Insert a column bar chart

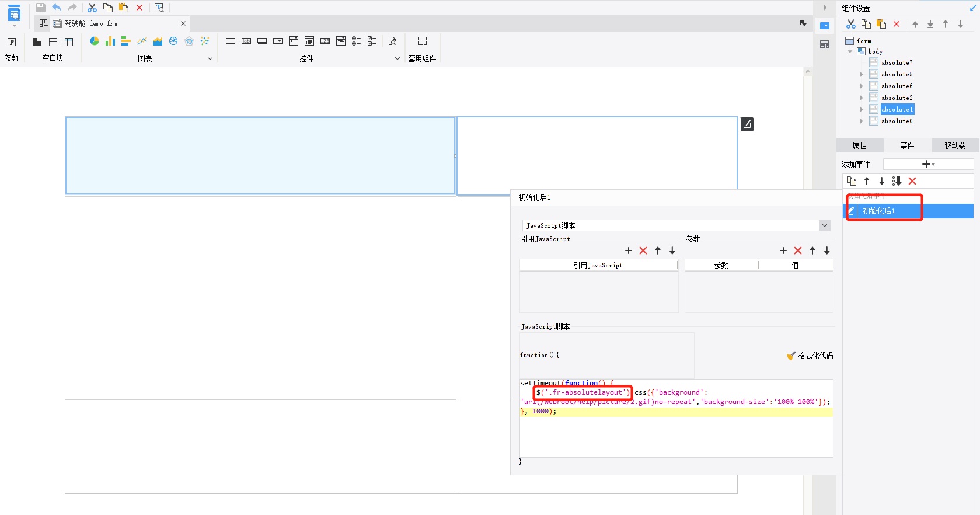point(110,41)
